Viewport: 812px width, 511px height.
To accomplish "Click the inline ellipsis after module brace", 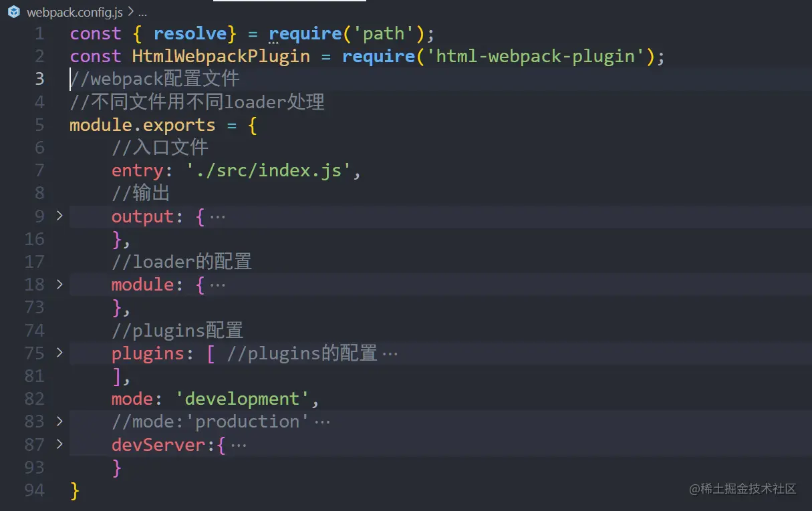I will tap(219, 284).
